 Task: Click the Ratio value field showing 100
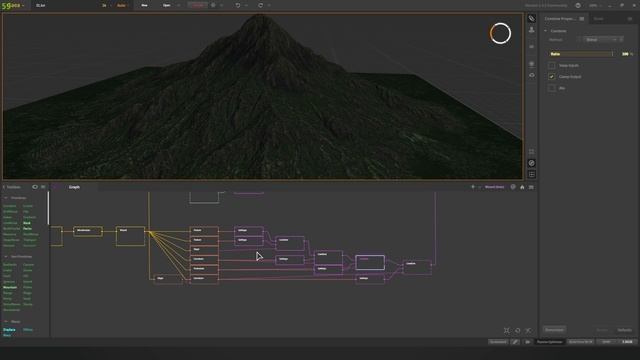[x=626, y=54]
